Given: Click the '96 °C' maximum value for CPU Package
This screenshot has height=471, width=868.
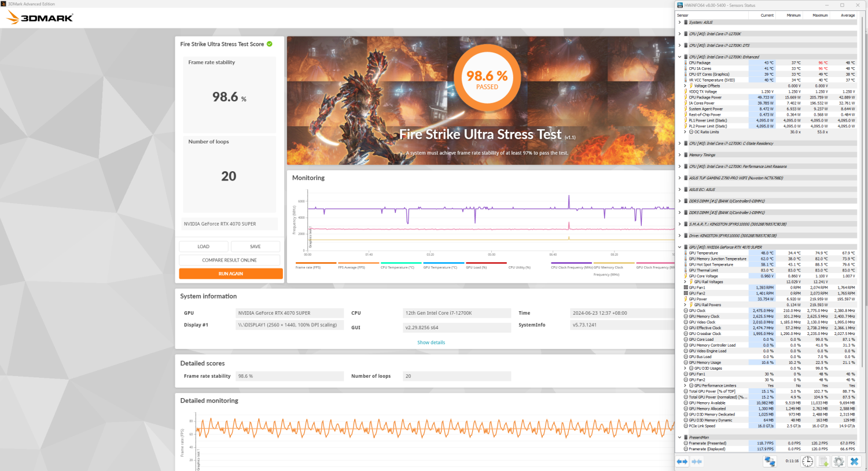Looking at the screenshot, I should 823,62.
